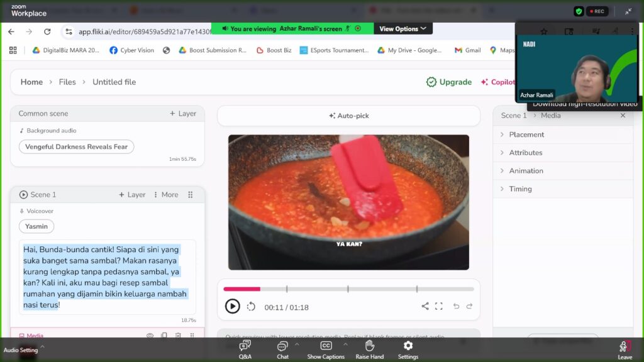
Task: Open the Scene 1 More menu
Action: point(166,195)
